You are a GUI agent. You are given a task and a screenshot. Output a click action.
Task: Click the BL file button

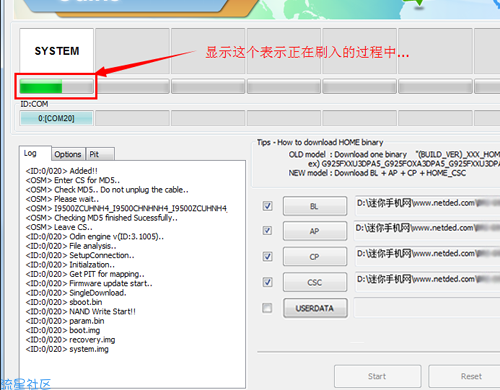(x=315, y=206)
